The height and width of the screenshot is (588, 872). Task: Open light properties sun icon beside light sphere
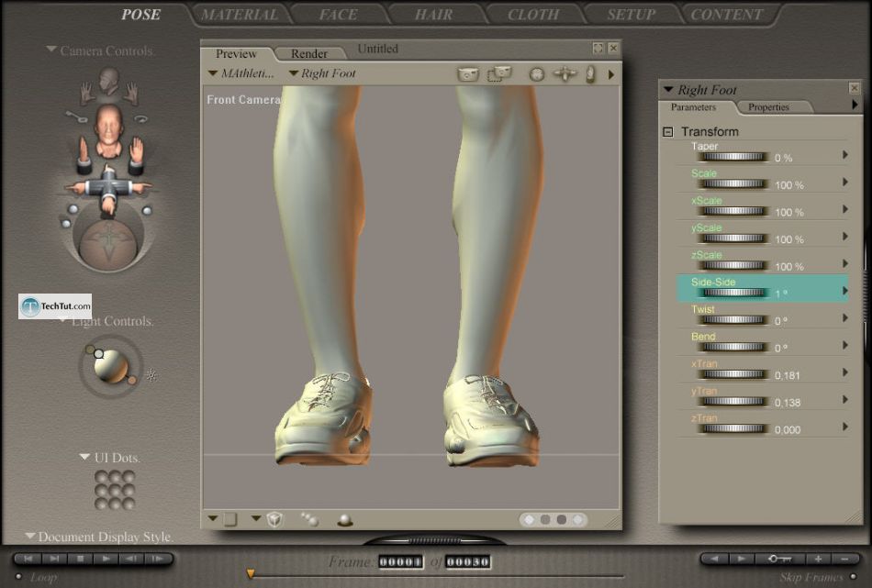pos(151,376)
